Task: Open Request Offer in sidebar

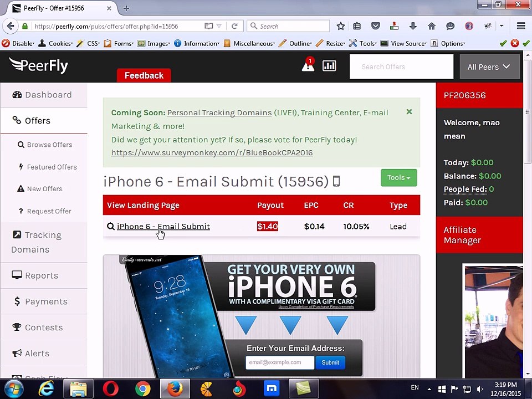Action: (44, 211)
